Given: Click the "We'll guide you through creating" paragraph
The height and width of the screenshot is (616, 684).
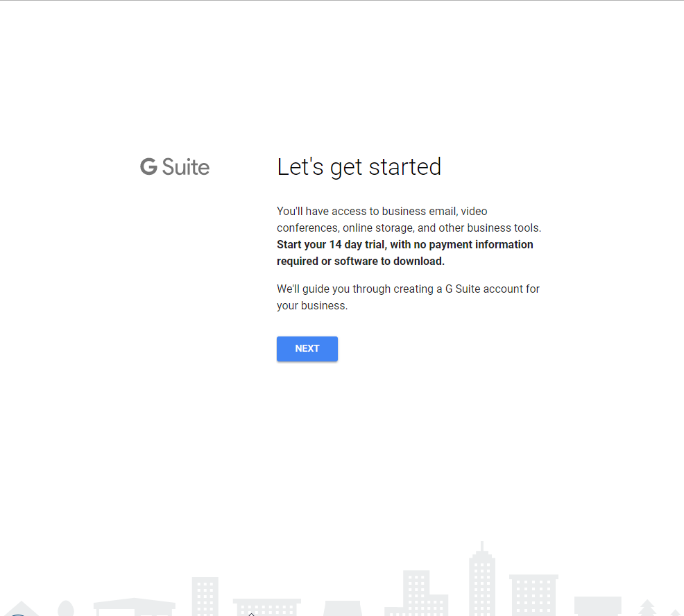Looking at the screenshot, I should pos(409,297).
